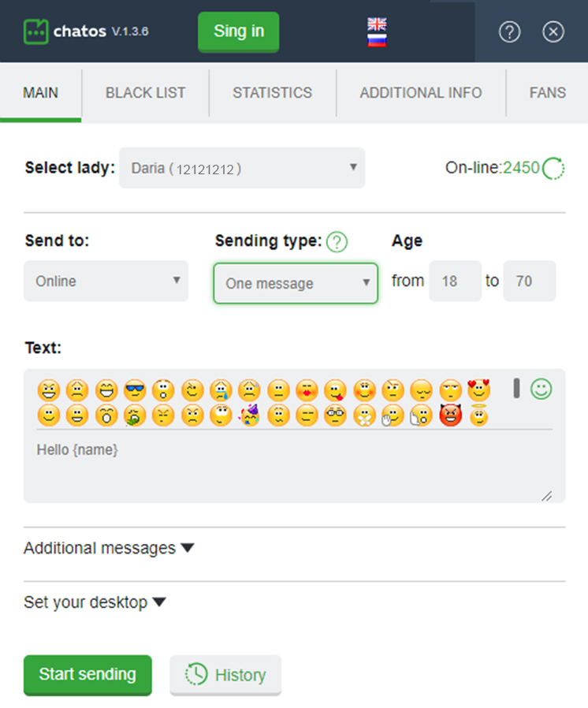Switch language using the British flag icon
588x708 pixels.
[376, 22]
